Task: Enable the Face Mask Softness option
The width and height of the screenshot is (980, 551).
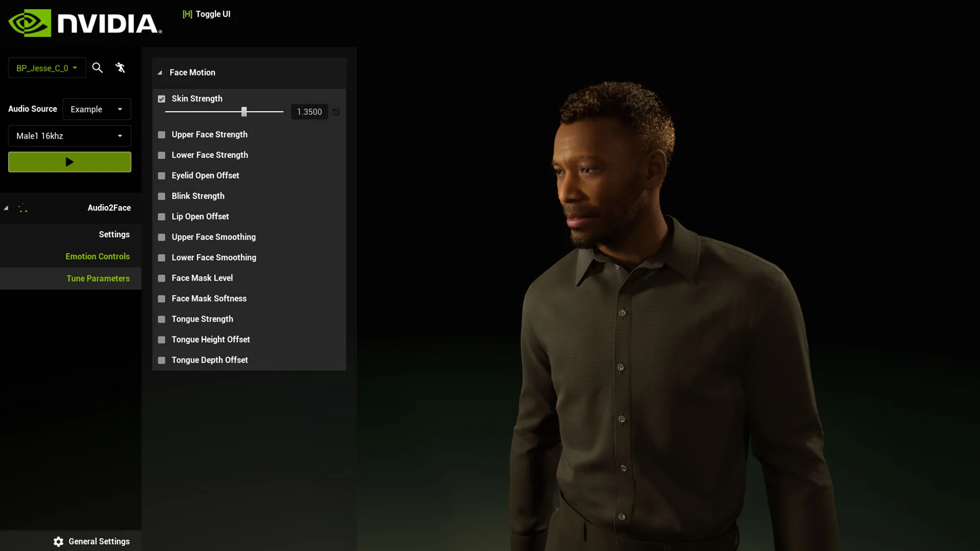Action: click(x=161, y=298)
